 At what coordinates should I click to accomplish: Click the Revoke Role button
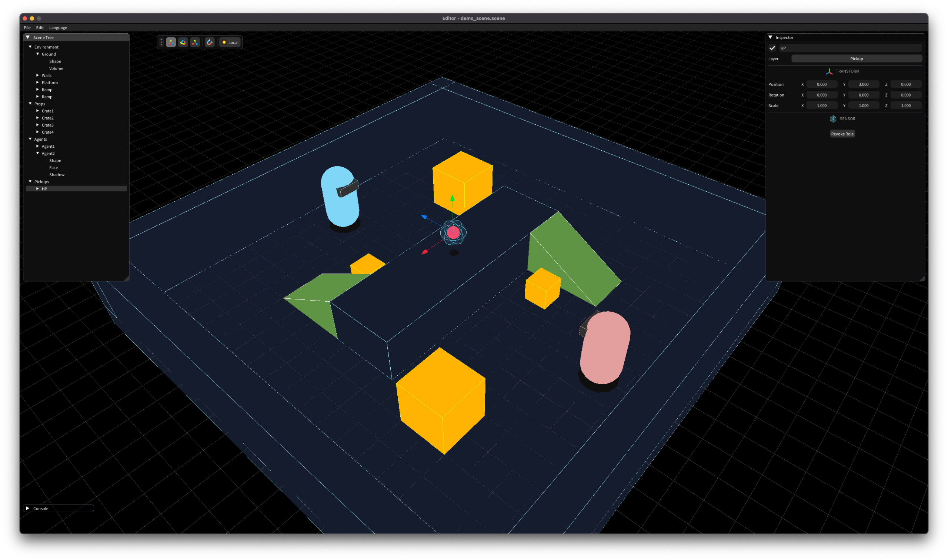pyautogui.click(x=842, y=134)
